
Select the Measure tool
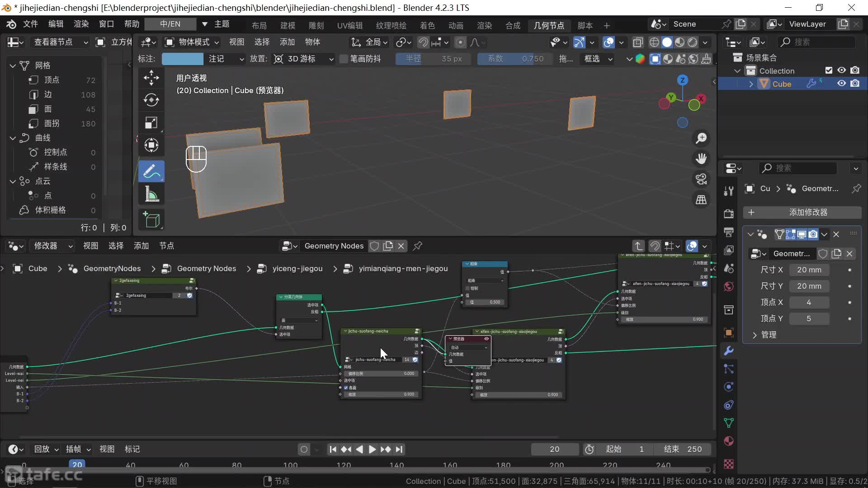(151, 195)
